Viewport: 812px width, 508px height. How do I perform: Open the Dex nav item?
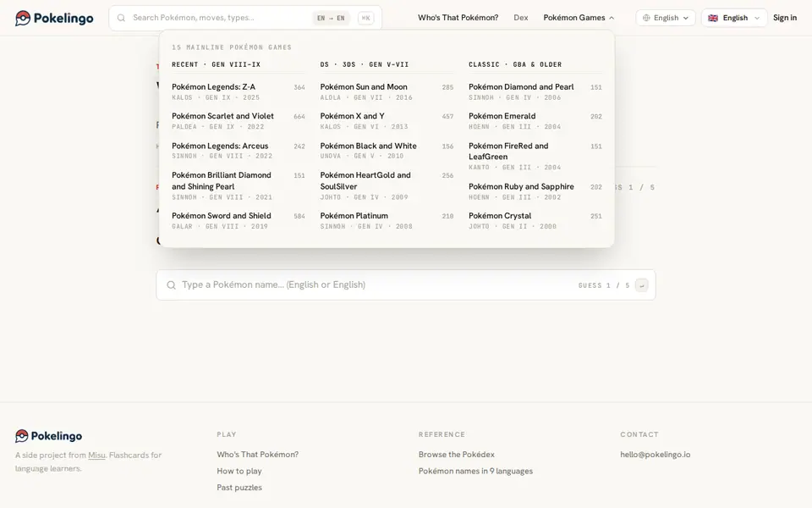[521, 18]
